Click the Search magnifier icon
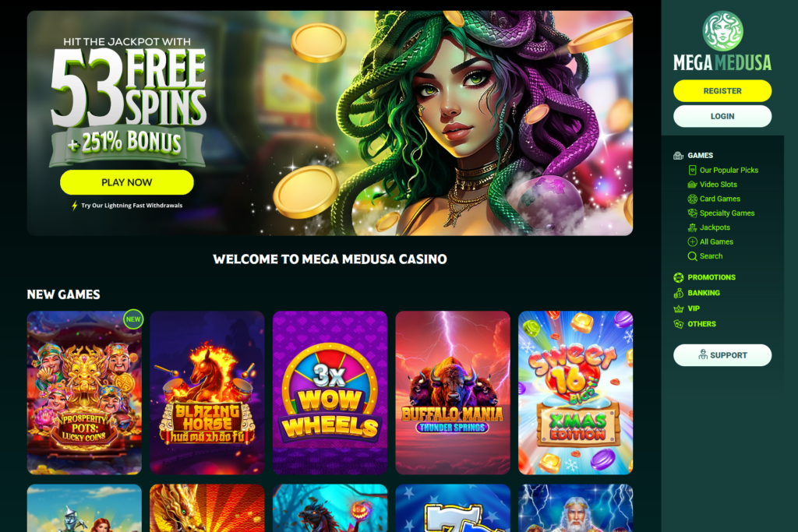 point(692,256)
